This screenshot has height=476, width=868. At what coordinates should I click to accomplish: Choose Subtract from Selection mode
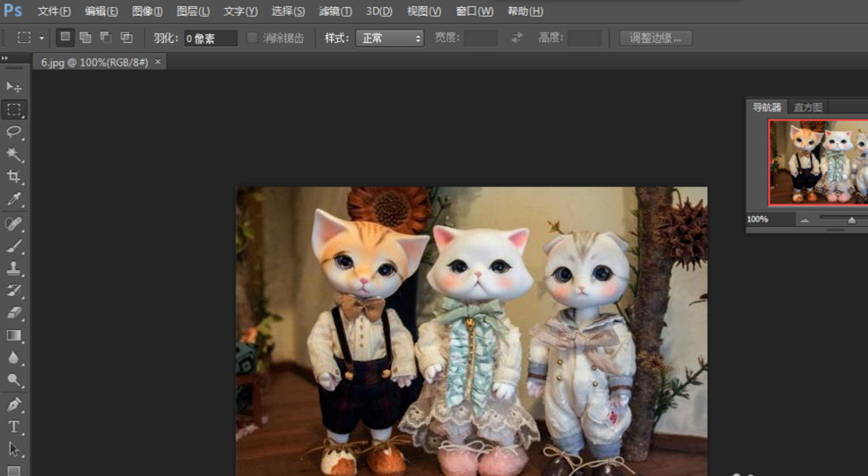[x=106, y=37]
